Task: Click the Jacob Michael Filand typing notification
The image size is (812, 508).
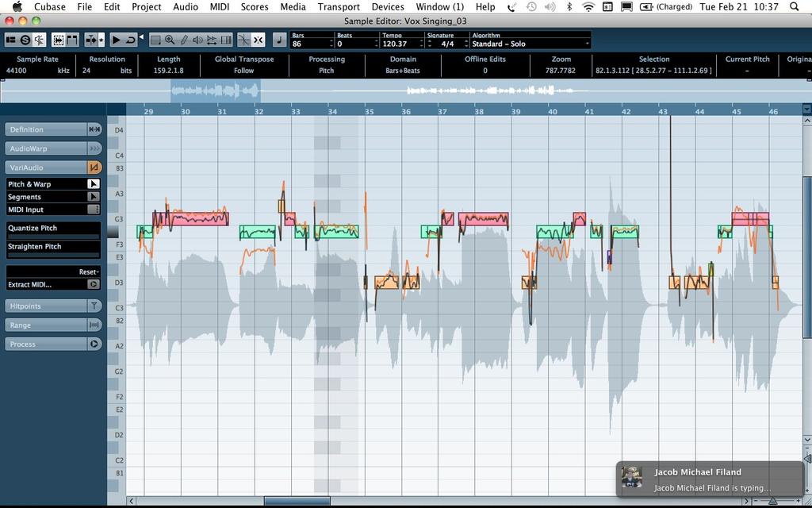Action: 710,480
